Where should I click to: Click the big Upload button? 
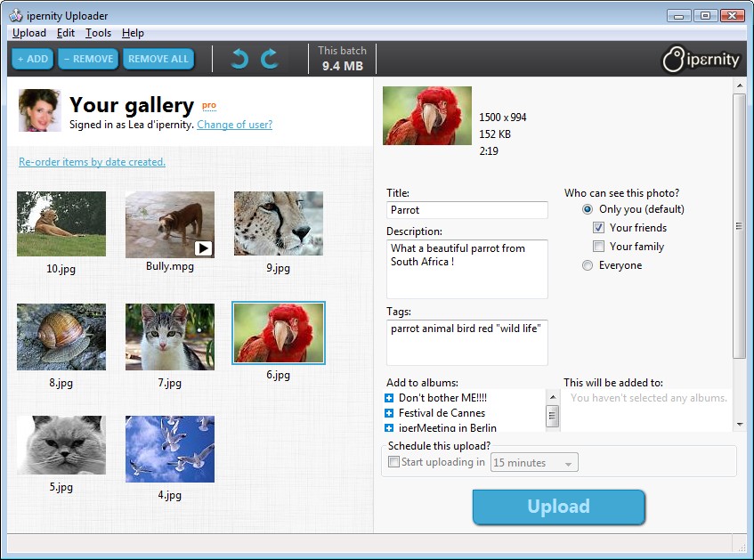coord(558,507)
